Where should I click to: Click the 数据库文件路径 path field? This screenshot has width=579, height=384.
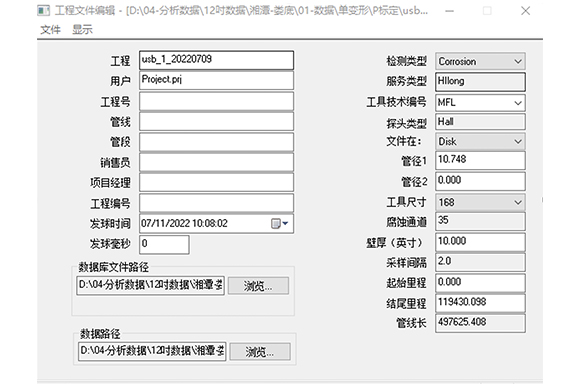coord(150,285)
